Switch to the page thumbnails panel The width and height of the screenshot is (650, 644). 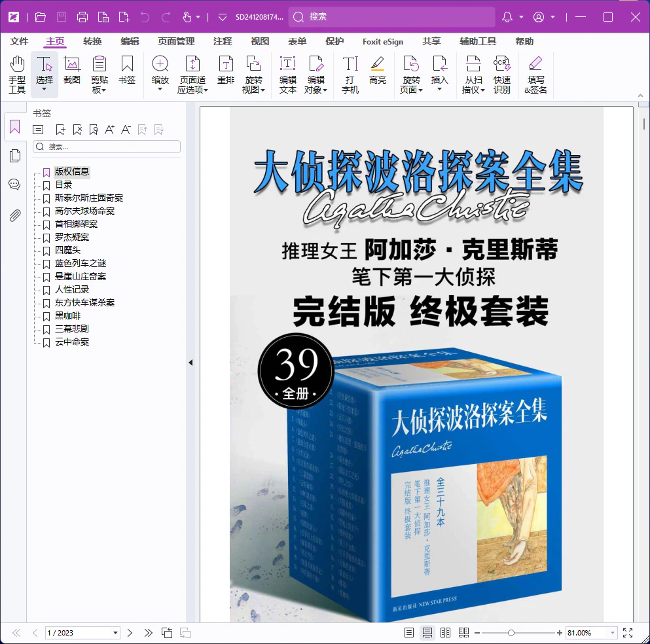(x=14, y=156)
